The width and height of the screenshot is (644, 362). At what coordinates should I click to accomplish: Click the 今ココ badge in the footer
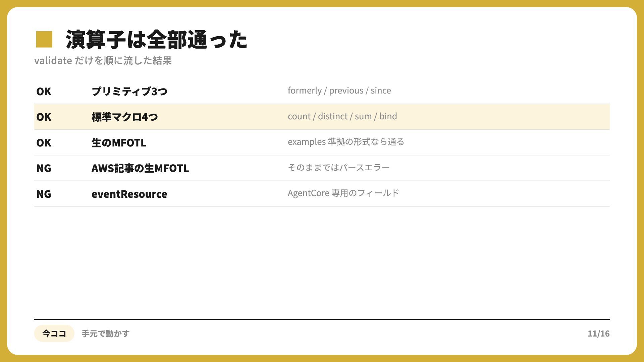(54, 334)
